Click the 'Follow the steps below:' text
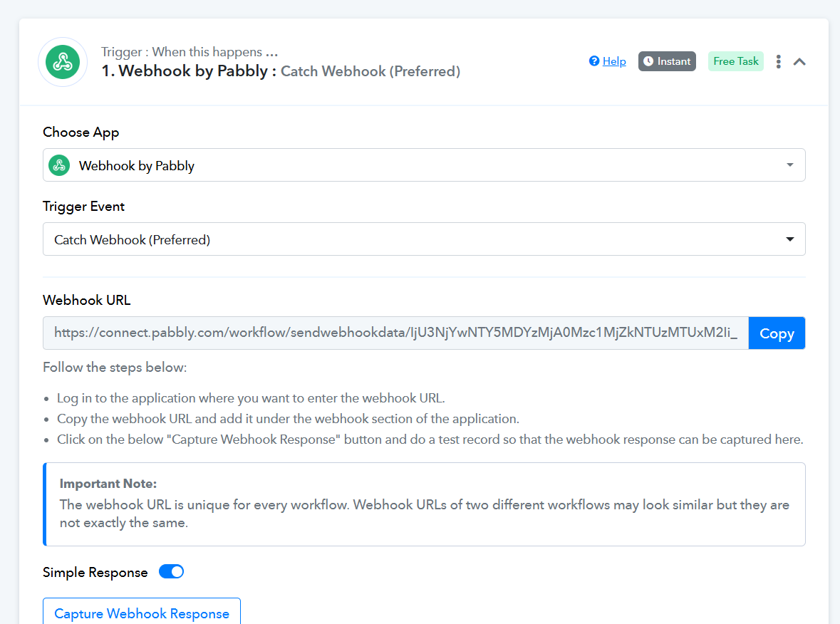 click(x=115, y=368)
